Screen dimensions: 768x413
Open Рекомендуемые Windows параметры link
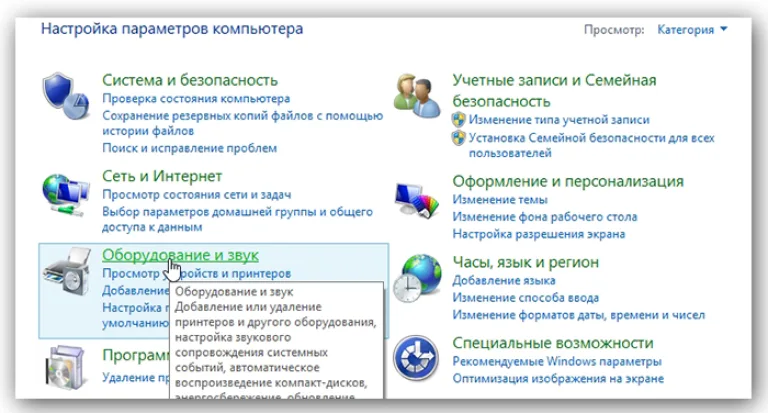(x=557, y=361)
